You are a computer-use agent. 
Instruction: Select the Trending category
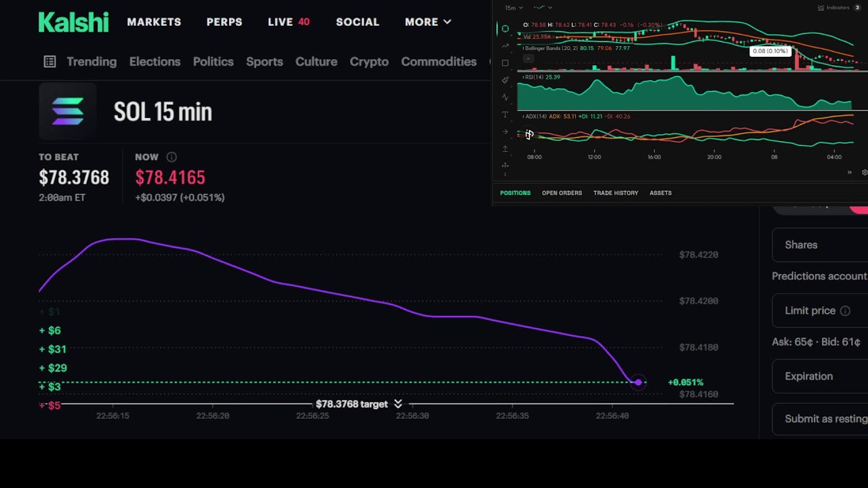[x=92, y=62]
